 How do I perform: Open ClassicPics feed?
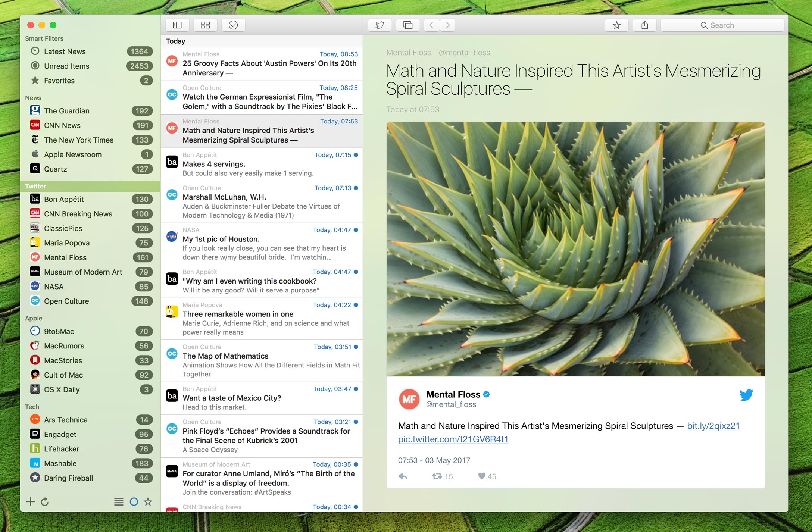pyautogui.click(x=90, y=228)
